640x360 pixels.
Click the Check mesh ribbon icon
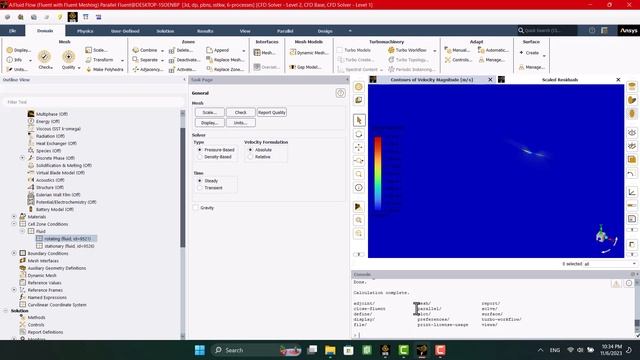click(x=44, y=57)
